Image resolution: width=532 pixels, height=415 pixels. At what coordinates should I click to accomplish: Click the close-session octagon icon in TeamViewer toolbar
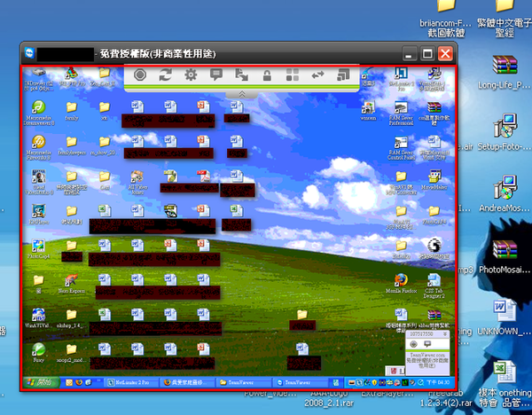(140, 75)
